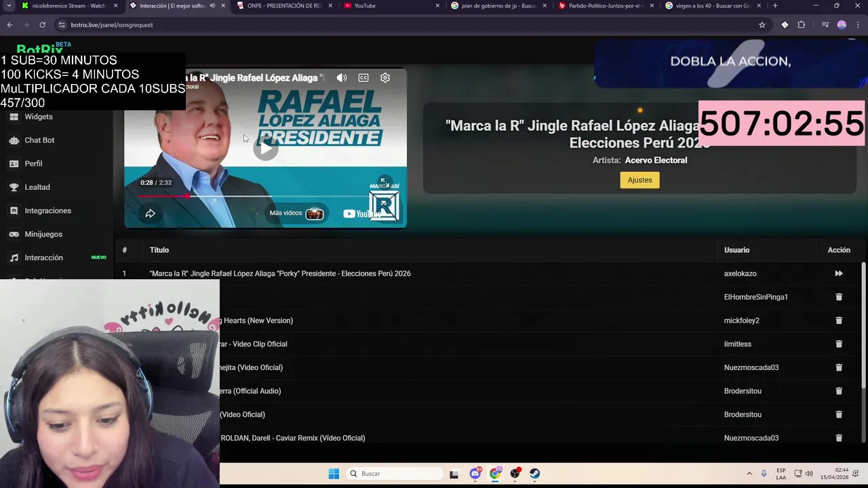Viewport: 868px width, 488px height.
Task: Switch to the plan de gobierno de jp tab
Action: [498, 5]
